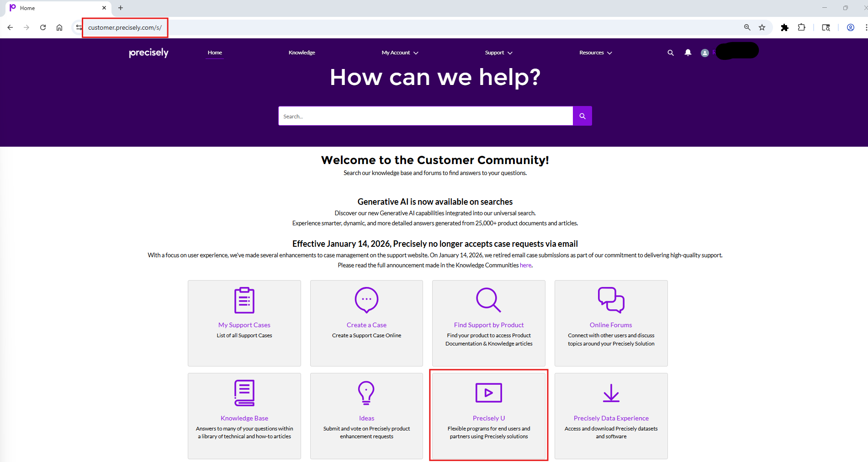Image resolution: width=868 pixels, height=462 pixels.
Task: Click the Find Support by Product magnifier icon
Action: tap(489, 300)
